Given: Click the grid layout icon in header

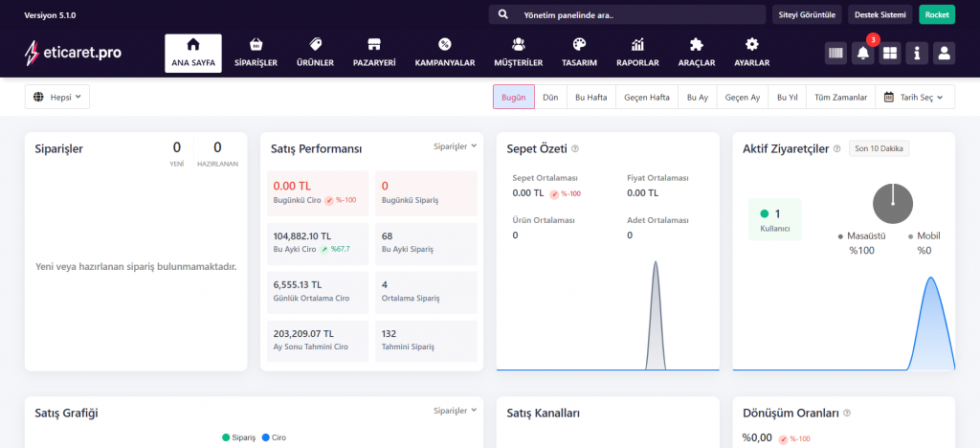Looking at the screenshot, I should click(x=890, y=53).
